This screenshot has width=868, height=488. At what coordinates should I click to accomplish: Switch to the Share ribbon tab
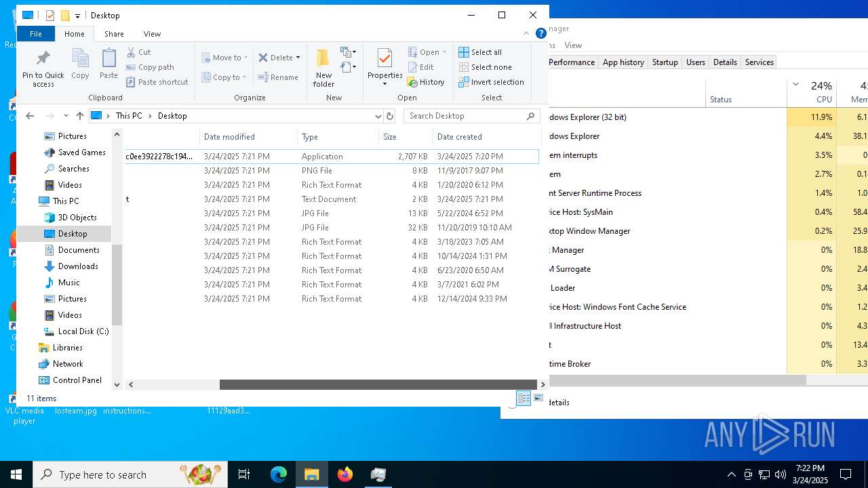tap(114, 34)
